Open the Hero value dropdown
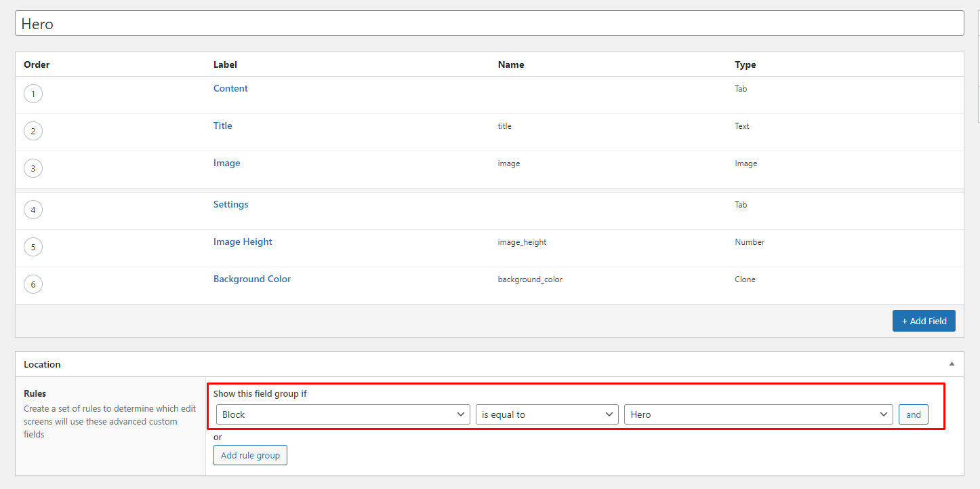Viewport: 980px width, 489px height. click(758, 414)
